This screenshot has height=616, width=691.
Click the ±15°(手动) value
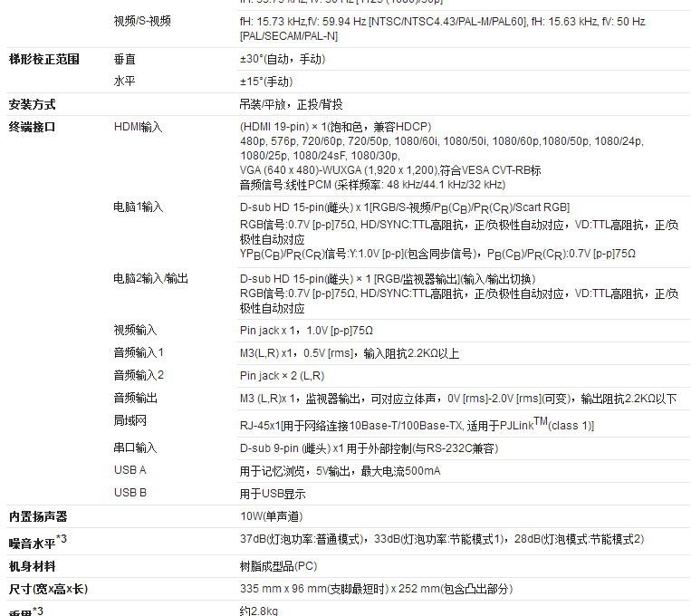[266, 82]
